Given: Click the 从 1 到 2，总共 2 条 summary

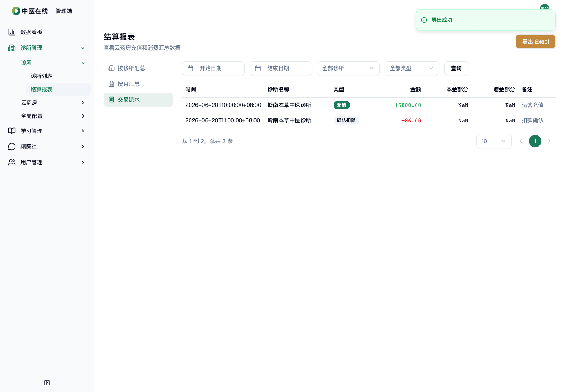Looking at the screenshot, I should point(208,141).
